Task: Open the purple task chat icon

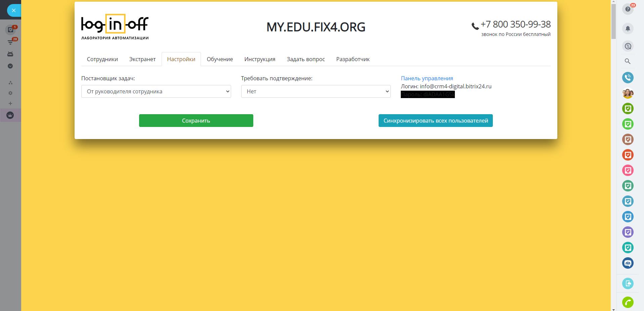Action: 628,232
